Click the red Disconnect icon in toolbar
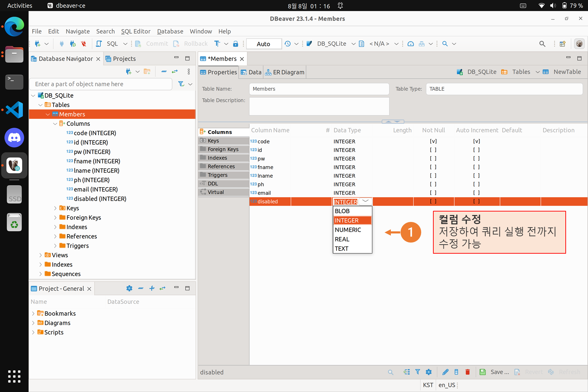Image resolution: width=588 pixels, height=392 pixels. pyautogui.click(x=84, y=44)
